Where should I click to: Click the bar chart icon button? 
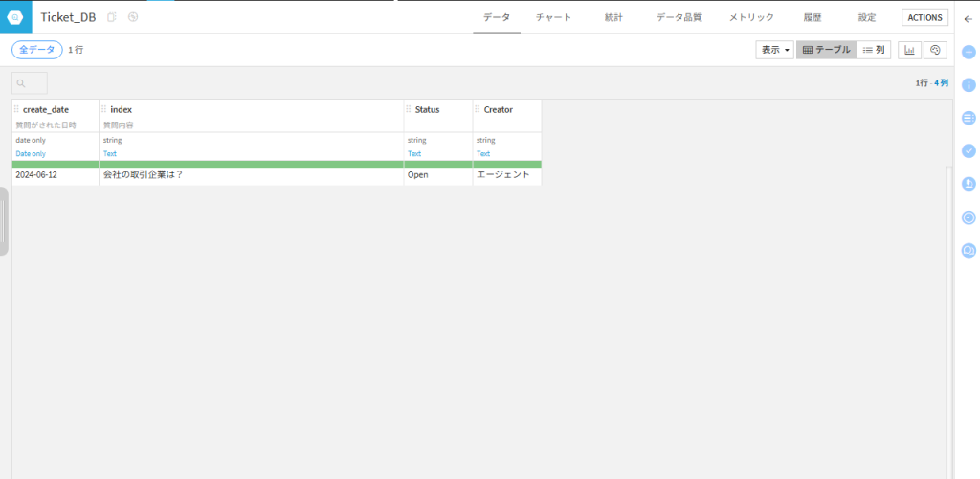point(909,50)
